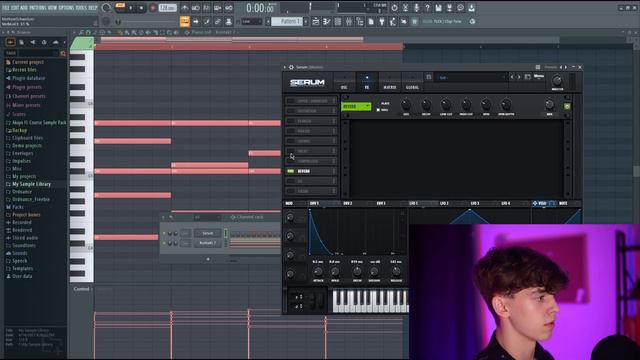
Task: Open the mixer view icon
Action: (x=349, y=21)
